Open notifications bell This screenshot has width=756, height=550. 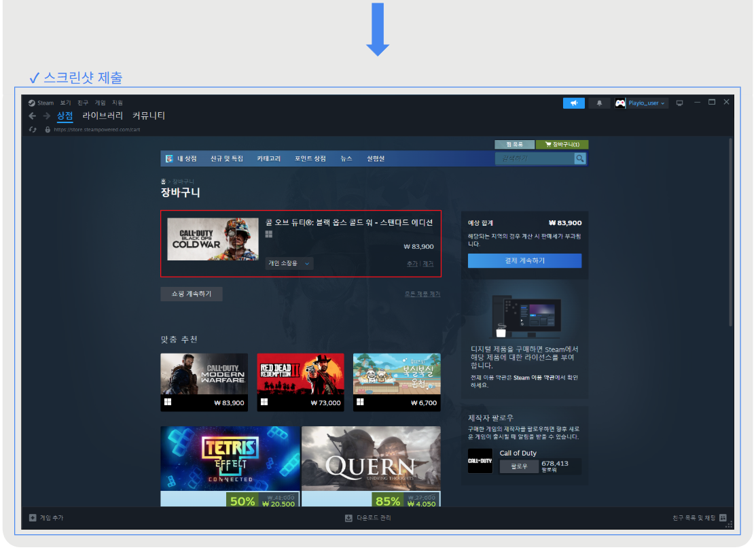tap(599, 103)
